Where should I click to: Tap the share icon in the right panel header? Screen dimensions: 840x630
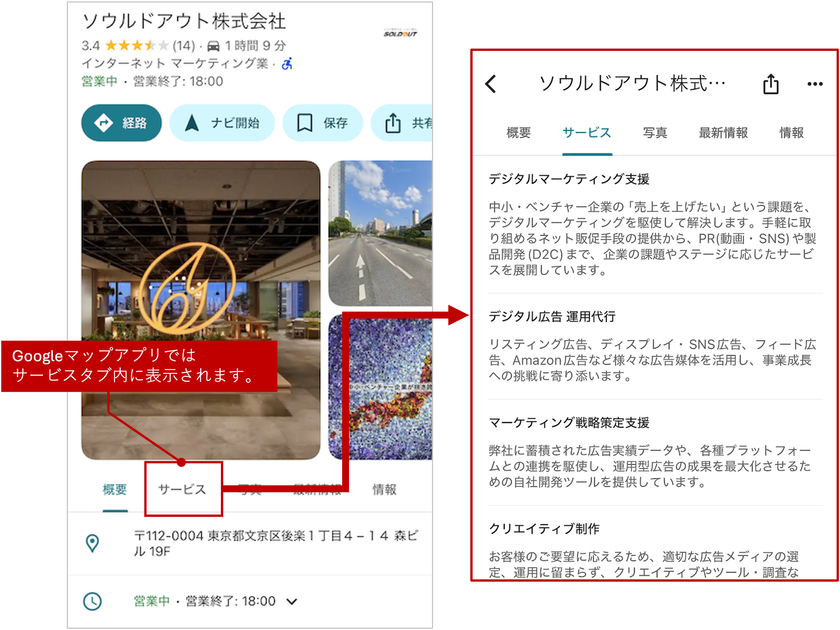(x=771, y=84)
